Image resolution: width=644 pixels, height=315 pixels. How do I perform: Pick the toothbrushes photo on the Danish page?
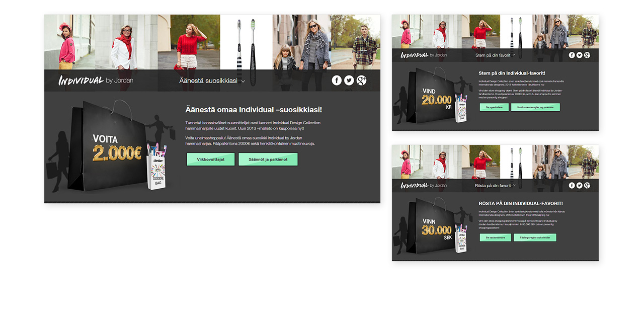[516, 32]
